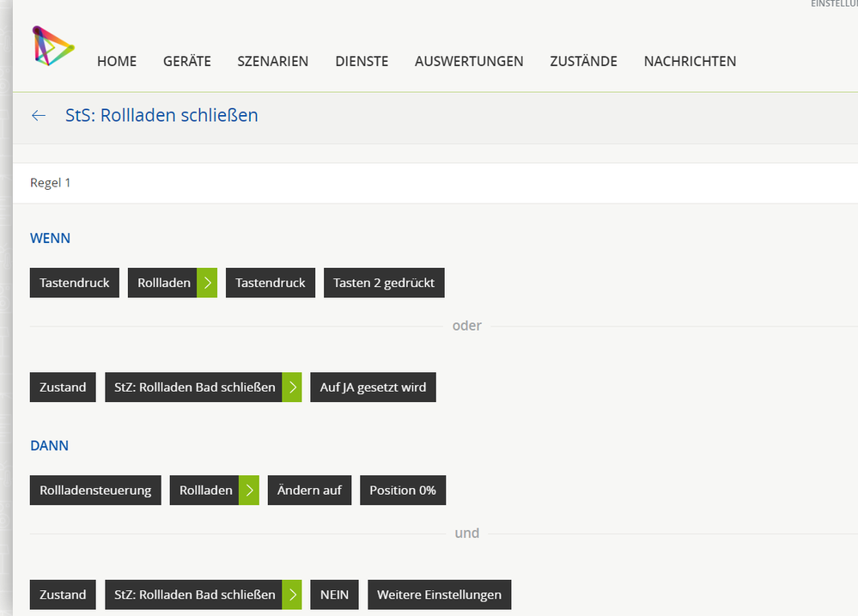Click the Rollladensteuerung action type

coord(95,491)
